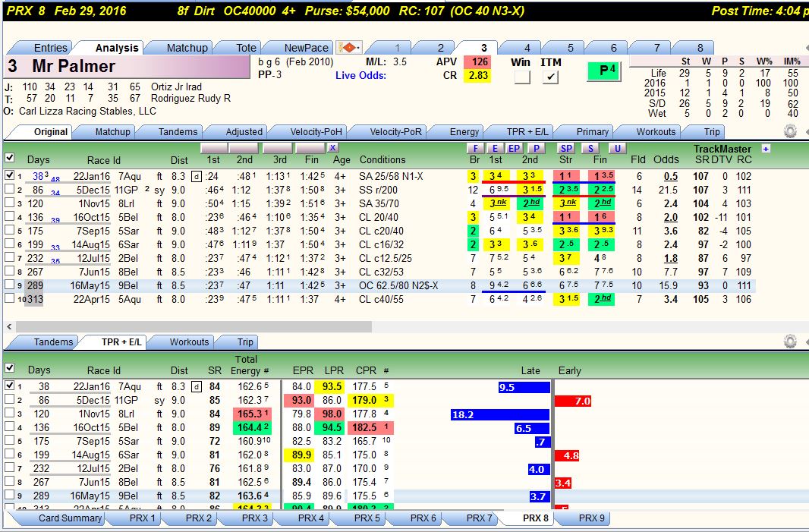Click jockey name 'Ortiz Jr Irad'
The height and width of the screenshot is (532, 809).
coord(176,87)
